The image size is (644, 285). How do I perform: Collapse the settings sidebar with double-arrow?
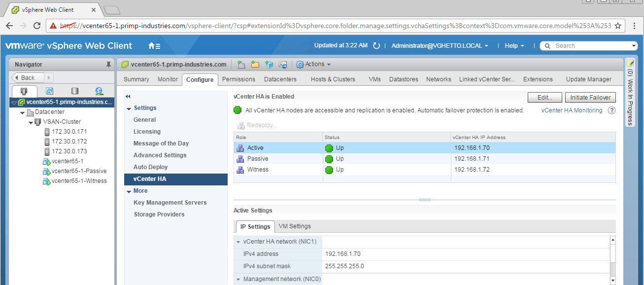pyautogui.click(x=128, y=97)
